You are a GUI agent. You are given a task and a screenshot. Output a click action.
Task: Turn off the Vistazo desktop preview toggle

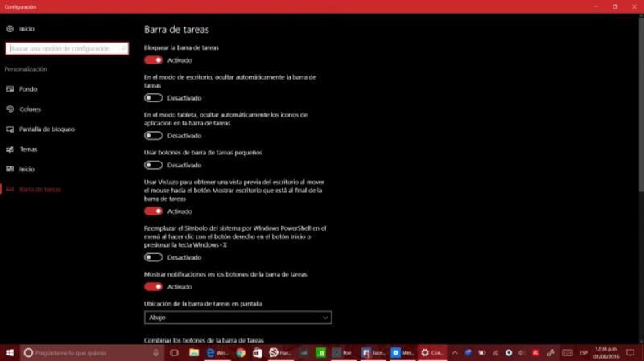(x=153, y=211)
